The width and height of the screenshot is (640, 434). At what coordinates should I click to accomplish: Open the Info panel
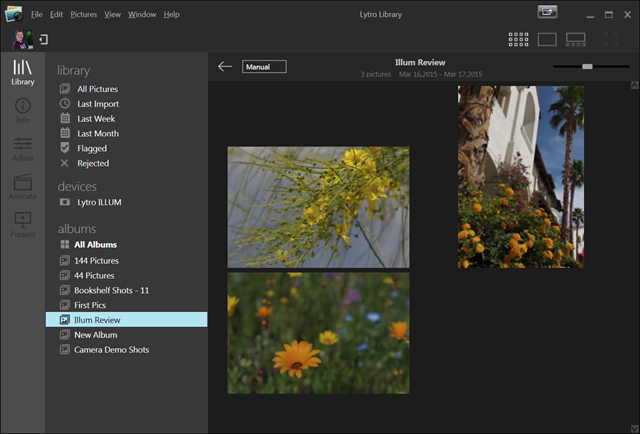coord(22,110)
